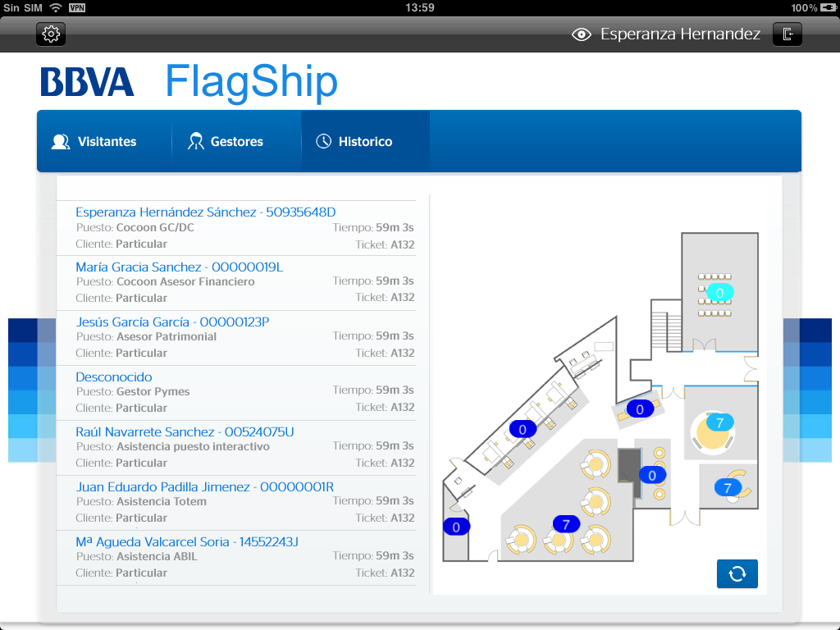Log out using the exit icon
This screenshot has width=840, height=630.
[x=787, y=34]
